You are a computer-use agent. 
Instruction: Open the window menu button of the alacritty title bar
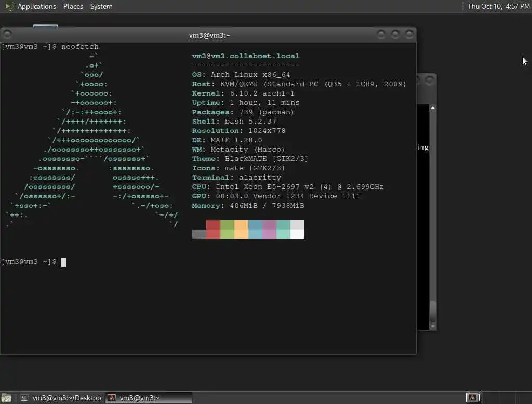(7, 34)
